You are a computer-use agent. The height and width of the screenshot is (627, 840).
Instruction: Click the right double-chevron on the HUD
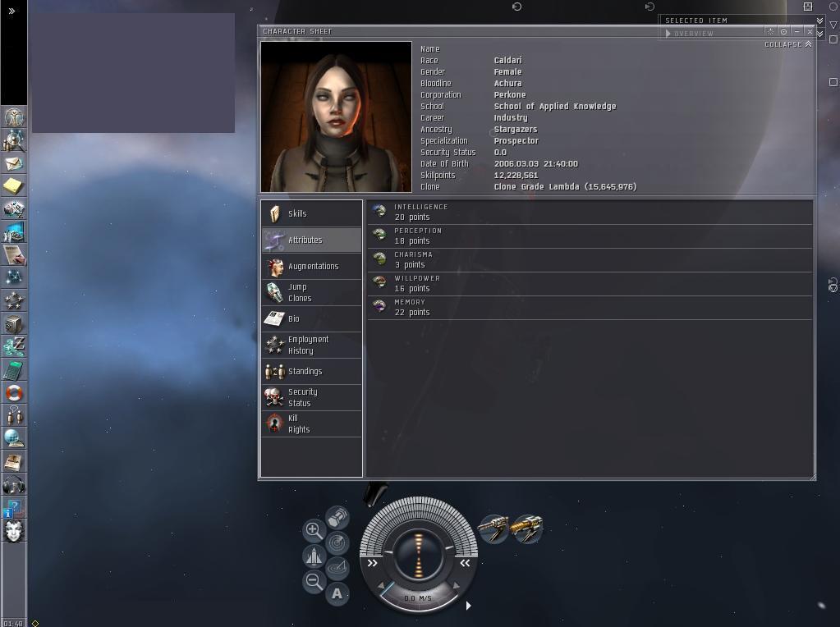click(x=465, y=563)
